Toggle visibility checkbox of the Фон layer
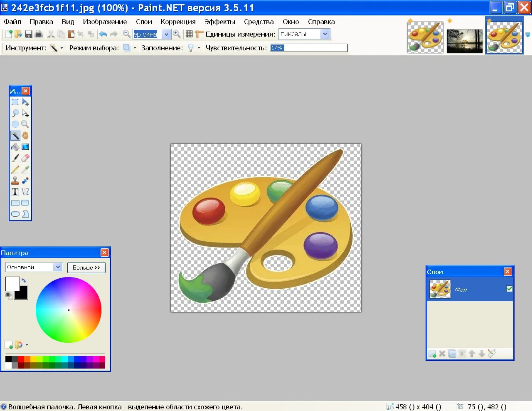 click(x=510, y=289)
